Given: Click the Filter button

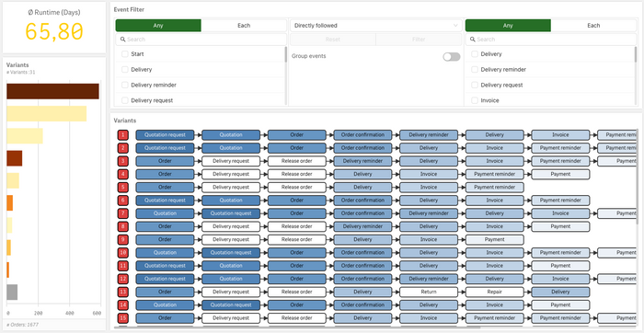Looking at the screenshot, I should point(419,40).
